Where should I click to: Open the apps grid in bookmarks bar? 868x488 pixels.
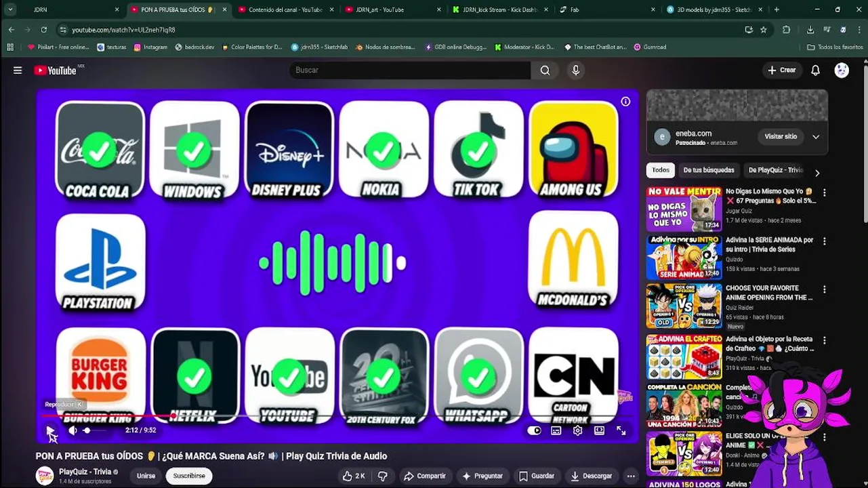coord(10,47)
